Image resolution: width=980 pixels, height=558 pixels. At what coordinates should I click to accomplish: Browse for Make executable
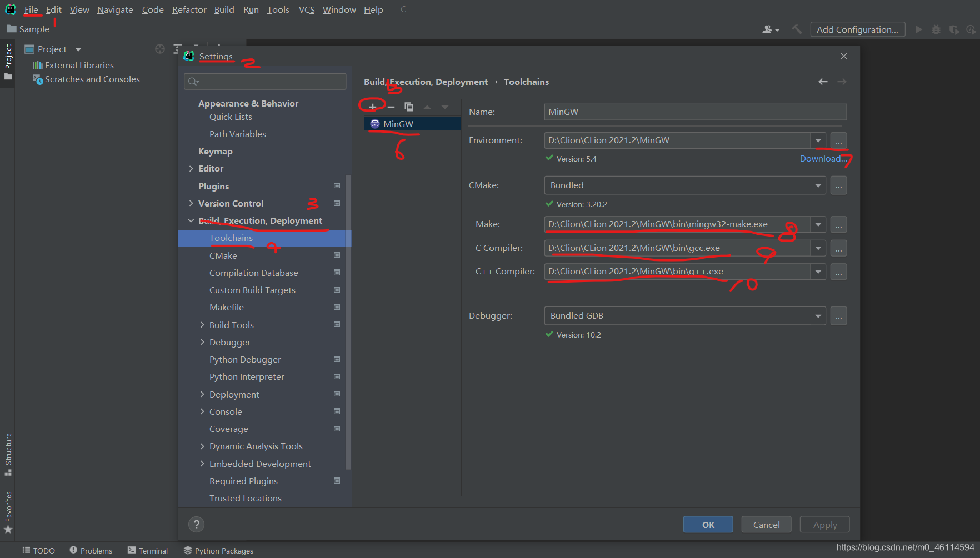coord(839,224)
